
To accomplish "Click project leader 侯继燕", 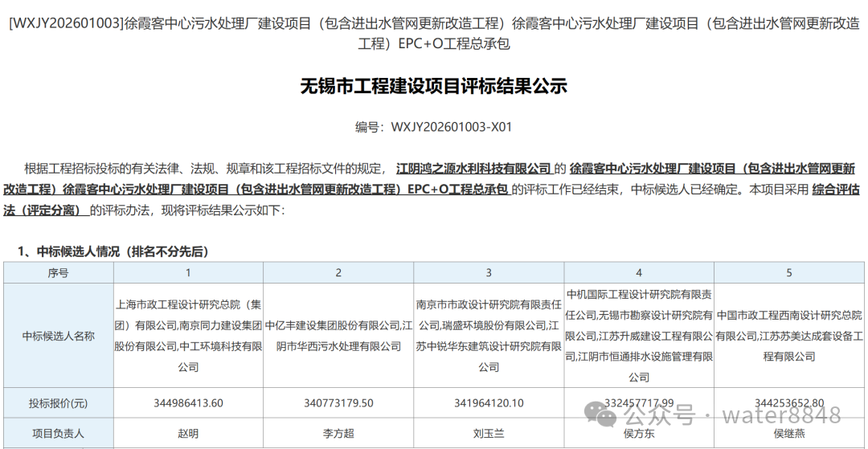I will 789,434.
